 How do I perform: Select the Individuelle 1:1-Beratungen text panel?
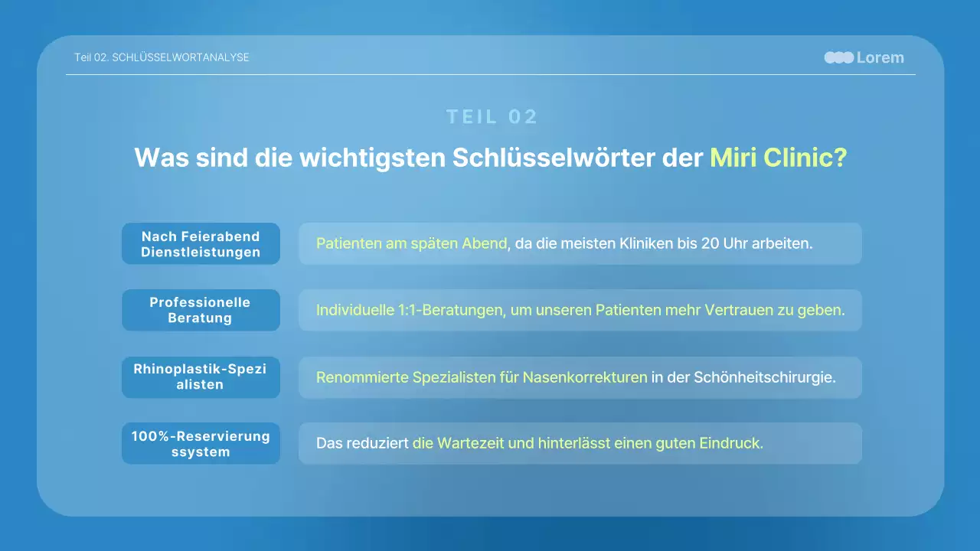[x=580, y=310]
